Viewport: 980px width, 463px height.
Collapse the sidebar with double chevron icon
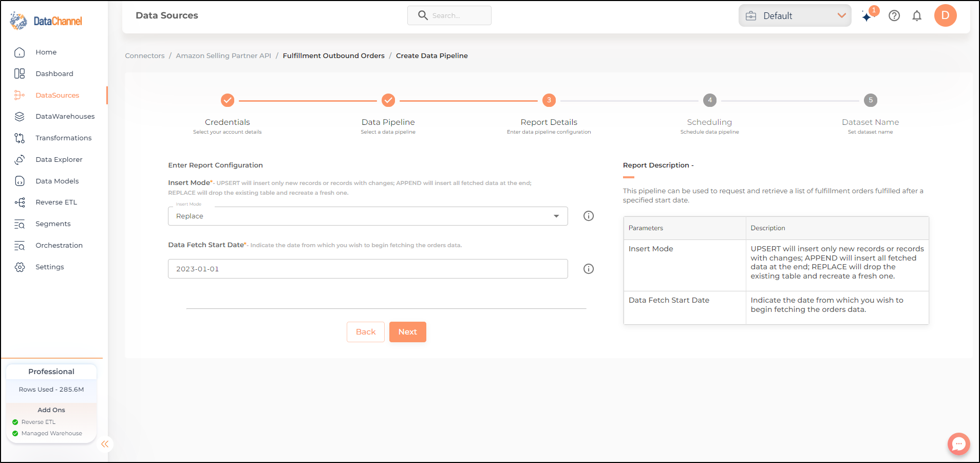point(105,444)
